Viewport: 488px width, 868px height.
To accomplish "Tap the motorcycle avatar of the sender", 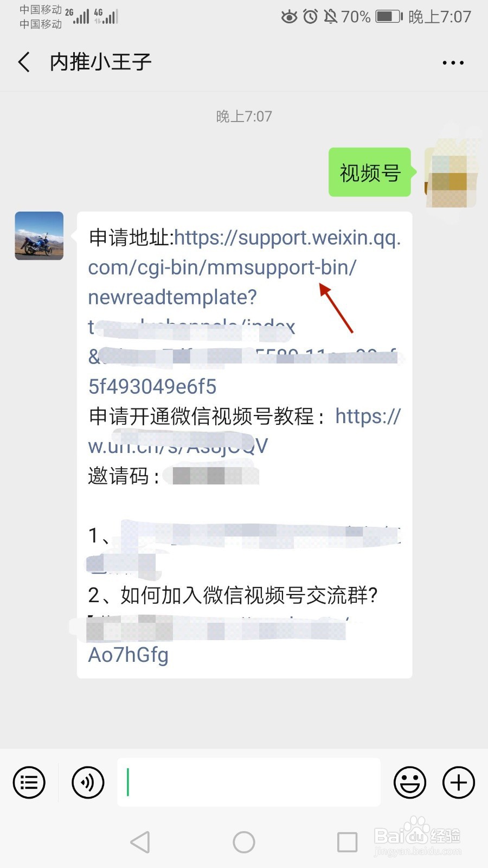I will [39, 236].
